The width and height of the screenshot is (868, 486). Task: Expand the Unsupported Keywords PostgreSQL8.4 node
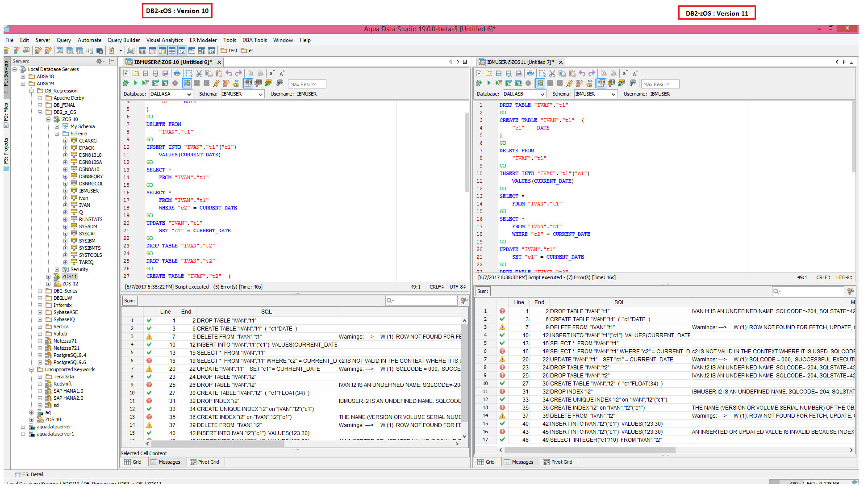pos(40,355)
